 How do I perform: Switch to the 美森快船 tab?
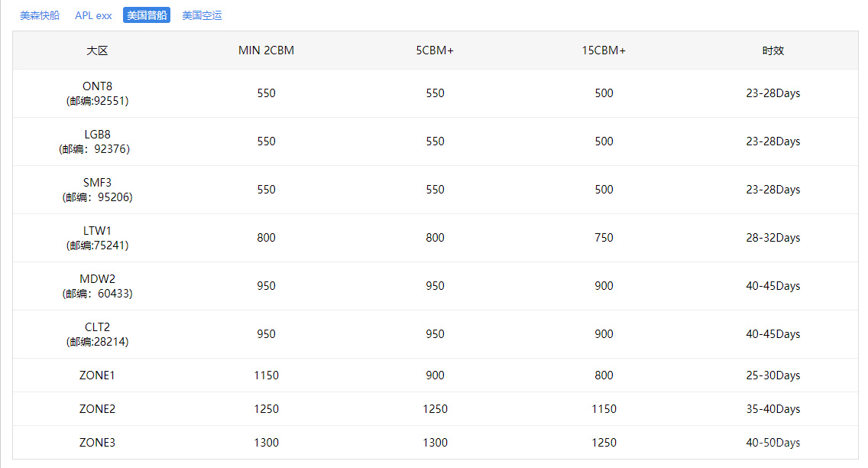[40, 15]
